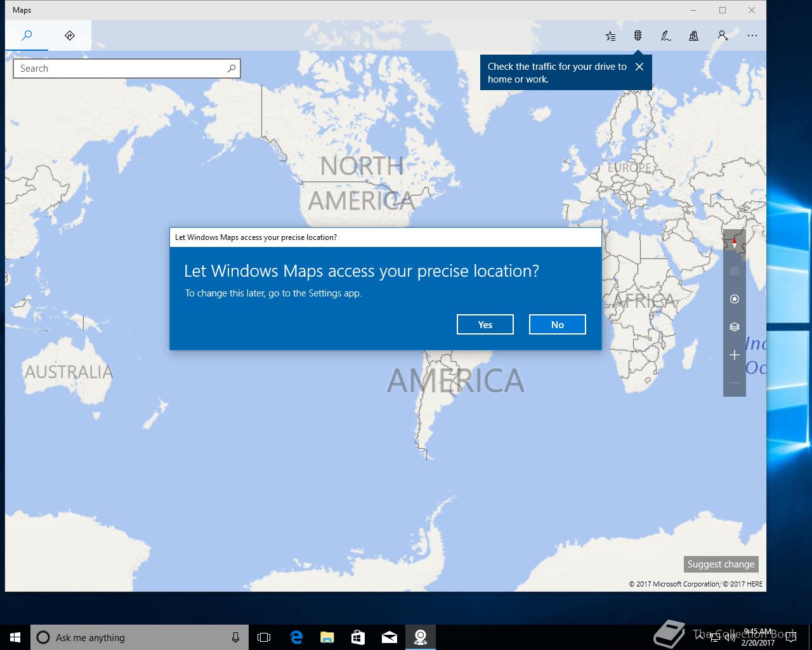Launch Microsoft Edge from taskbar
This screenshot has height=650, width=812.
pos(296,637)
